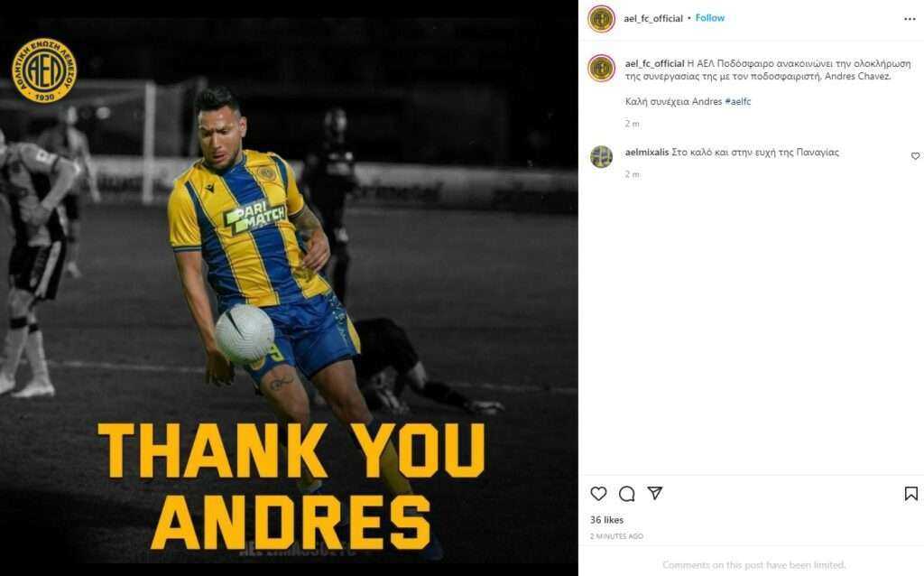Open aelmixalis commenter profile picture
The image size is (924, 576).
pyautogui.click(x=601, y=157)
